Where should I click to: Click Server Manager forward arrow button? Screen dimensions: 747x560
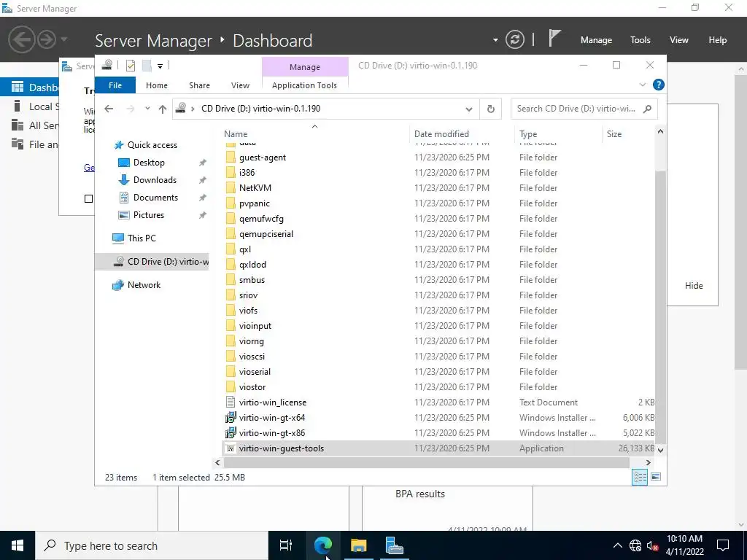pyautogui.click(x=47, y=39)
